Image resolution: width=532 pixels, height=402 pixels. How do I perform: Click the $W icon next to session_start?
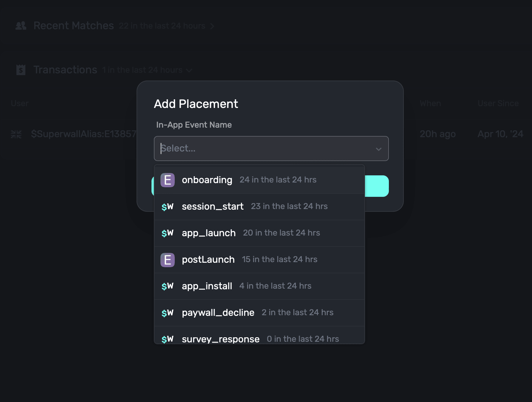click(167, 207)
